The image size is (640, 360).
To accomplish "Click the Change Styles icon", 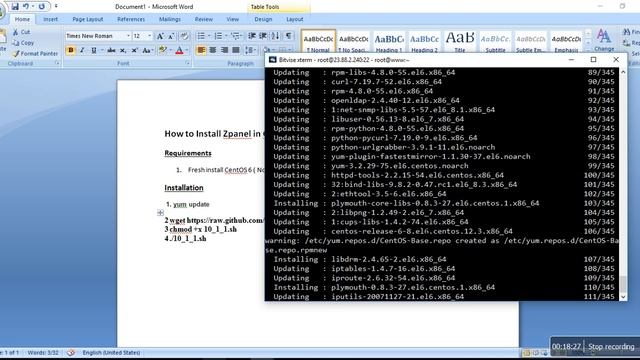I will point(604,40).
